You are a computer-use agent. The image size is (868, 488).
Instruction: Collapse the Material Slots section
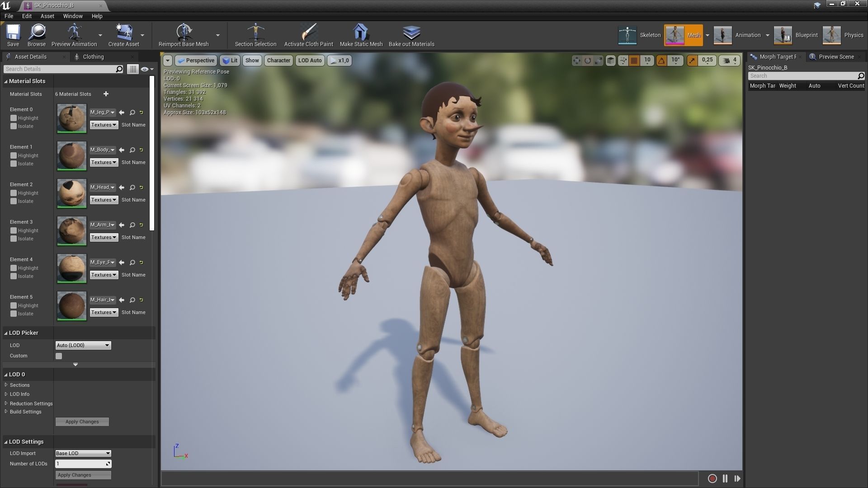click(6, 81)
